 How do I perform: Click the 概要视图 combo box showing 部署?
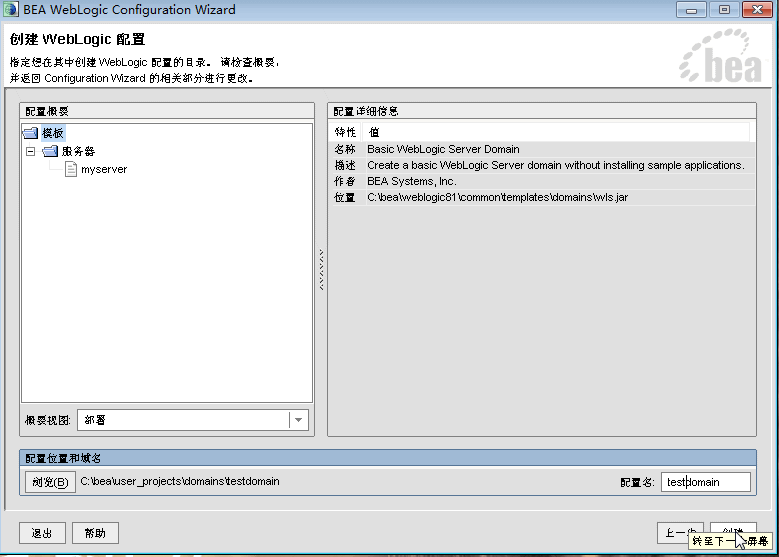(193, 420)
